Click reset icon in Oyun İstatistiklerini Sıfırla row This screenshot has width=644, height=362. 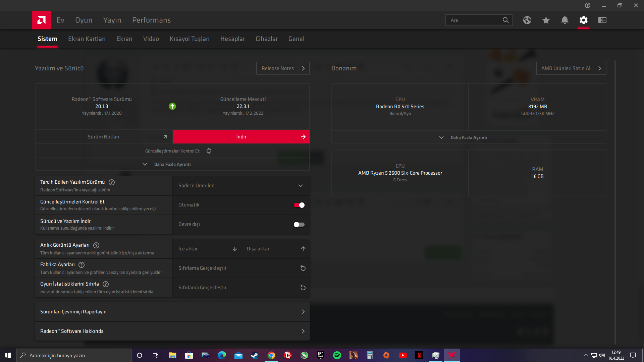[x=303, y=288]
